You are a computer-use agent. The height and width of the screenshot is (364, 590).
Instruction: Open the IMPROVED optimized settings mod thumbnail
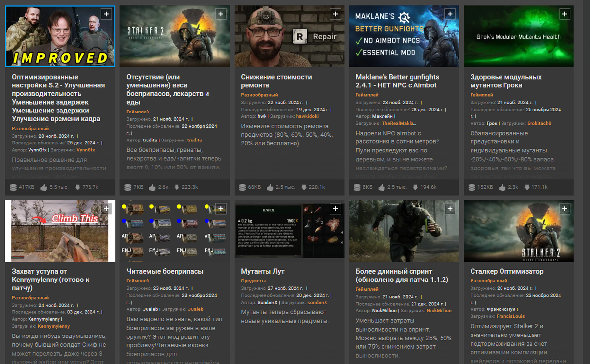pyautogui.click(x=60, y=36)
